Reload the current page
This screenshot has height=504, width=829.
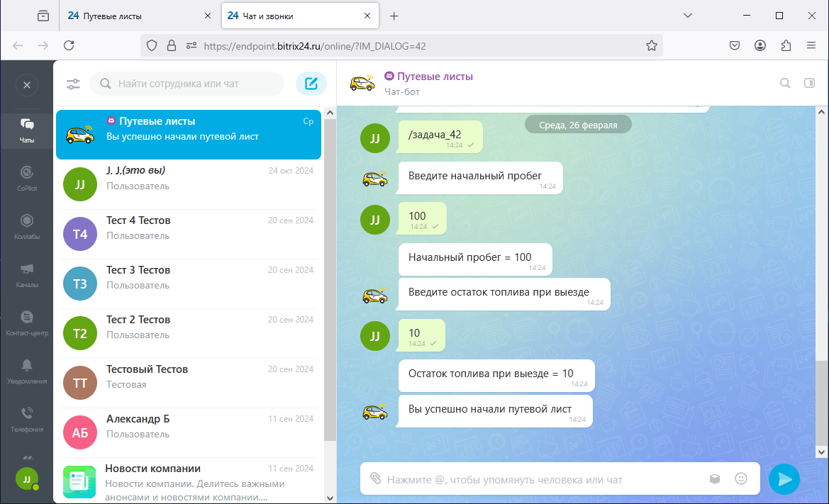click(x=69, y=45)
